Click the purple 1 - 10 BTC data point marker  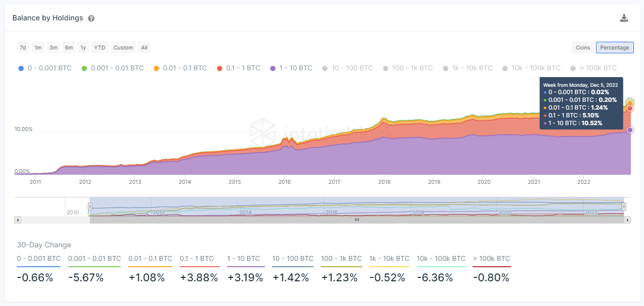click(x=630, y=130)
